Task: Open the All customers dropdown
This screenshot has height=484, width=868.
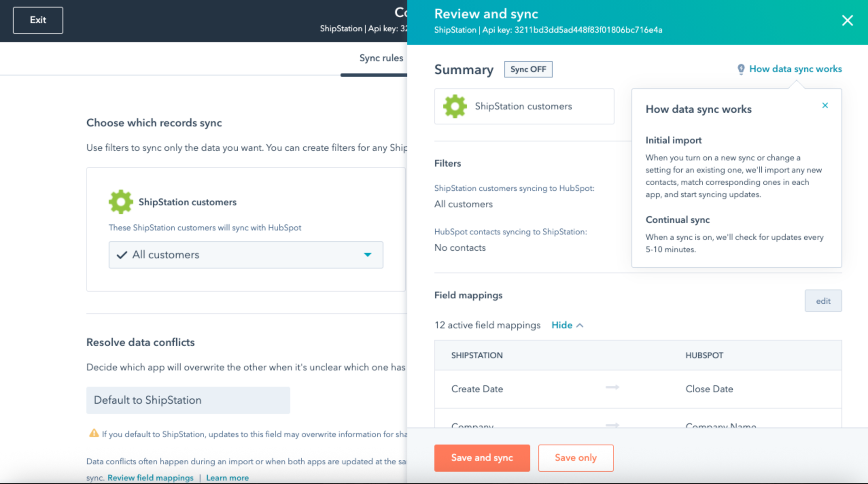Action: coord(246,255)
